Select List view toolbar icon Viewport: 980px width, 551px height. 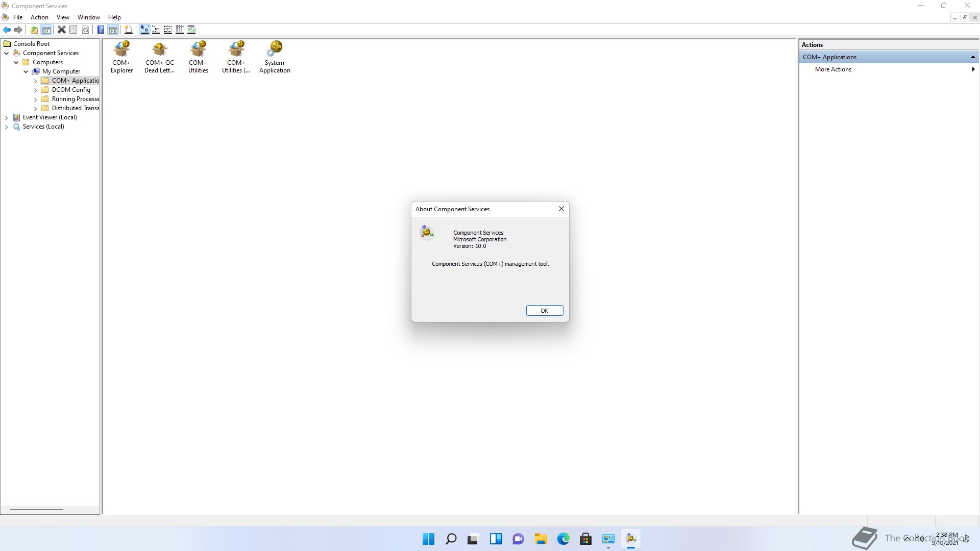click(168, 30)
